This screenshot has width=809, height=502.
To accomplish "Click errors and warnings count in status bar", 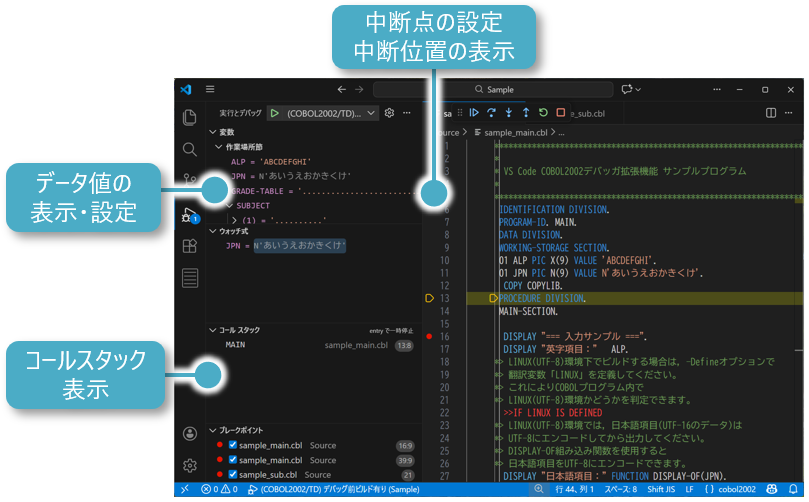I will [x=219, y=489].
